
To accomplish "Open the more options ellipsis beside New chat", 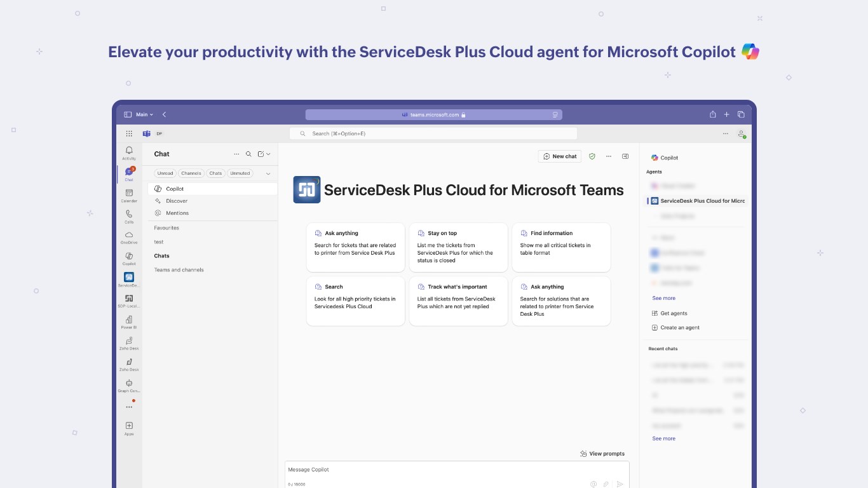I will tap(609, 156).
